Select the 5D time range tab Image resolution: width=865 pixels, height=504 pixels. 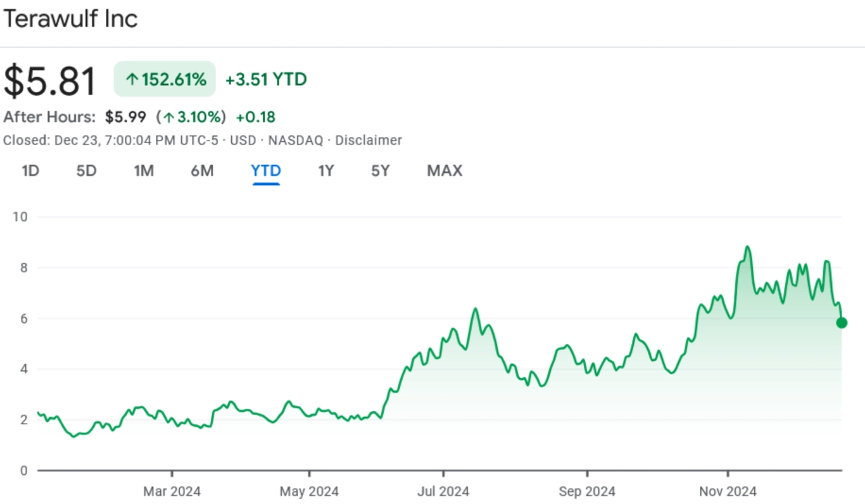(x=86, y=171)
